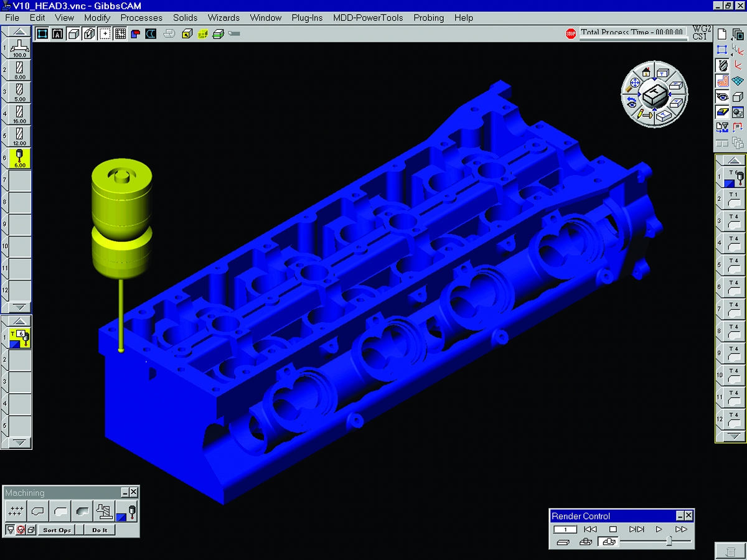Toggle the grid display in top toolbar
This screenshot has height=560, width=747.
pos(120,34)
